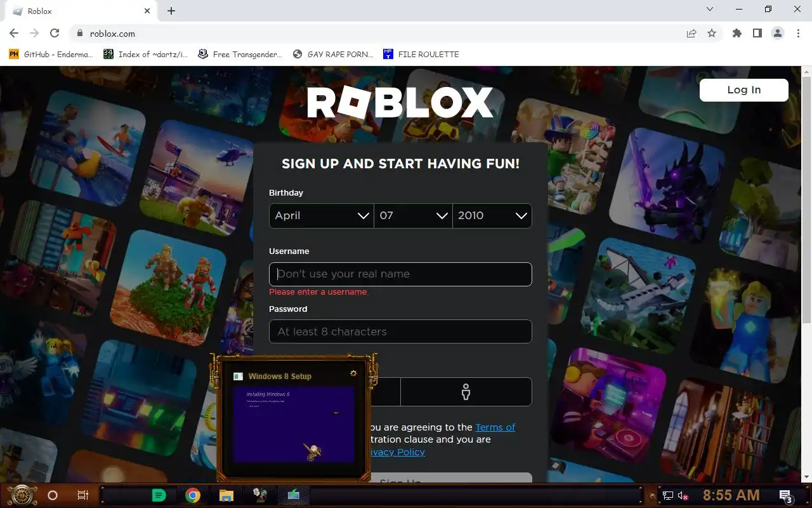Open the Chrome extensions puzzle icon

[x=737, y=34]
